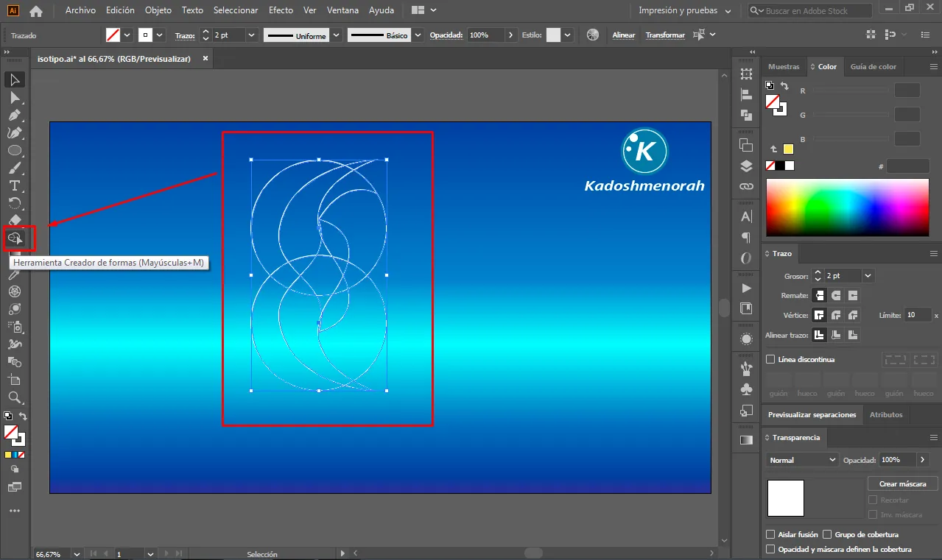Open the Objeto menu

point(158,11)
